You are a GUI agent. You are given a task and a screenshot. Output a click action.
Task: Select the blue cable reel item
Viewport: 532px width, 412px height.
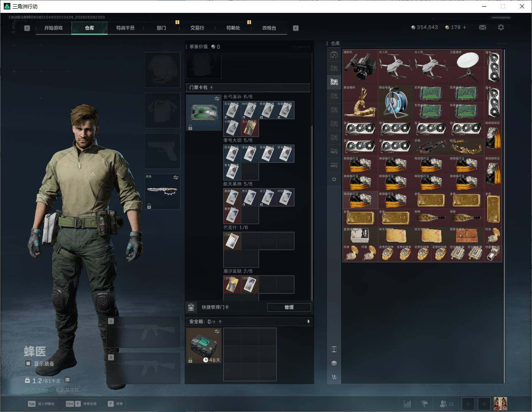[x=396, y=103]
